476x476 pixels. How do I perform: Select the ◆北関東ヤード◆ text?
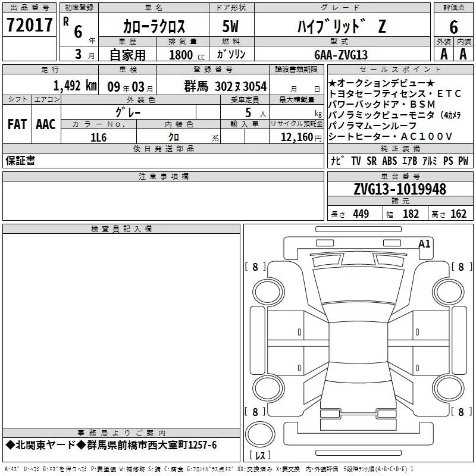tap(46, 445)
